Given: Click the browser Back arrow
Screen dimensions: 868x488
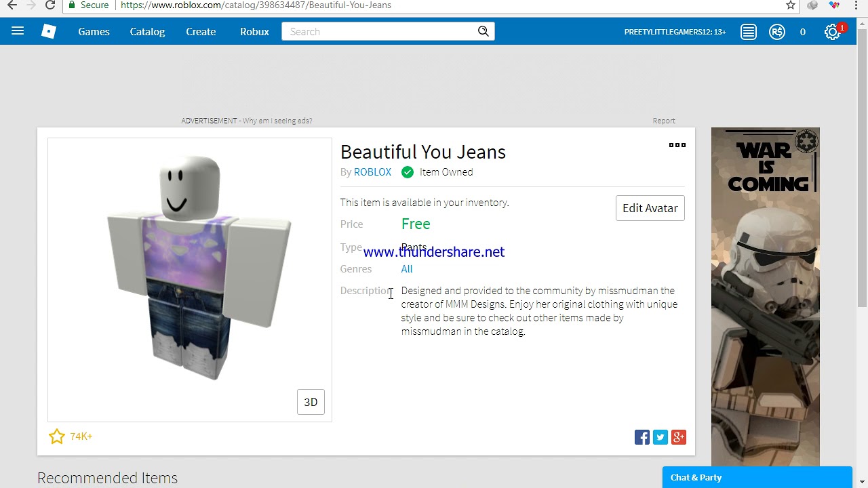Looking at the screenshot, I should tap(12, 5).
